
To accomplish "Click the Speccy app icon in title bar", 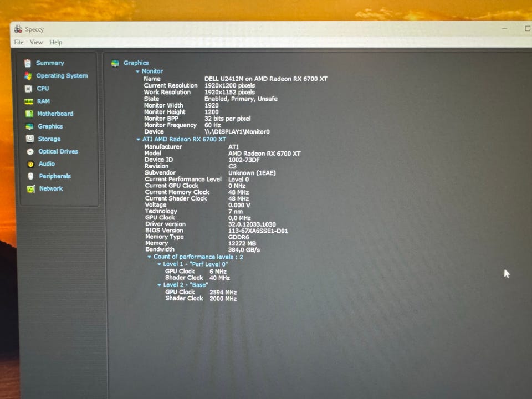I will point(18,29).
